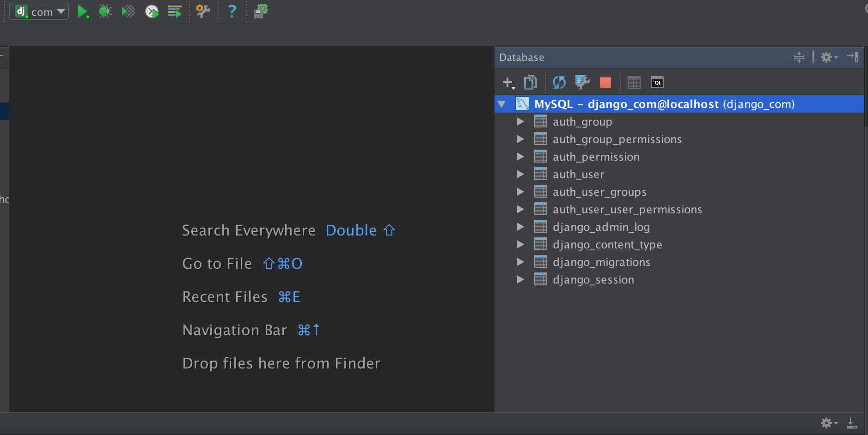
Task: Open the SQL console (QL) icon
Action: [x=657, y=82]
